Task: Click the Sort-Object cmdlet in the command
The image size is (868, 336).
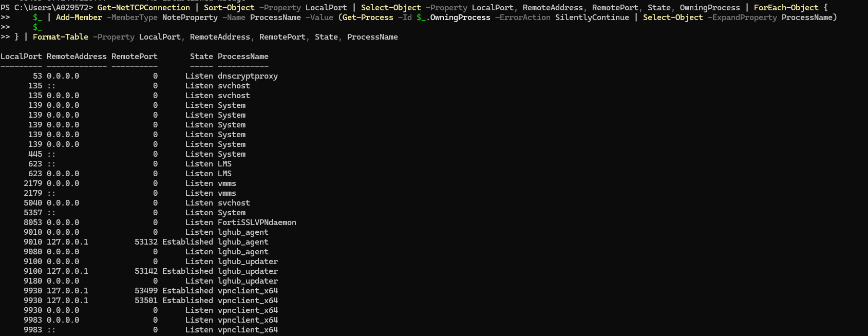Action: click(229, 8)
